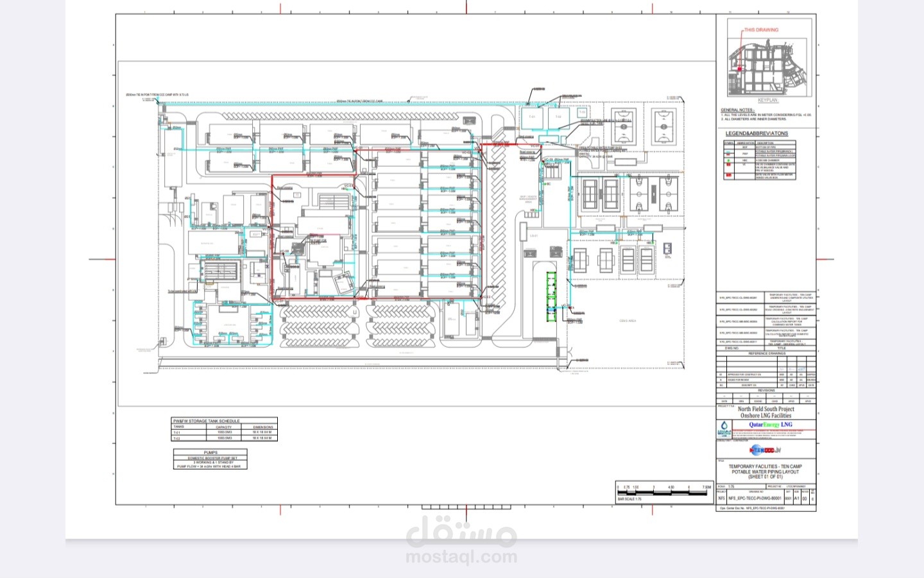Click the 'REFERENCE DRAWINGS' label
Image resolution: width=924 pixels, height=578 pixels.
[767, 353]
